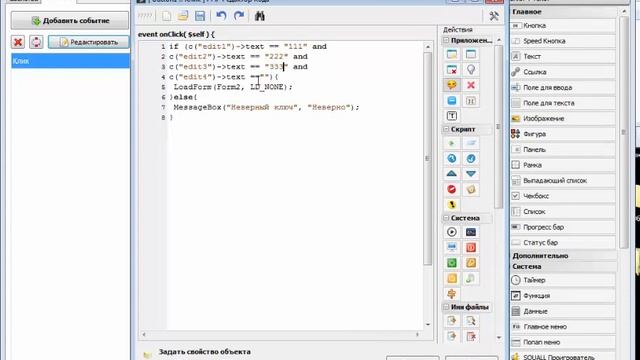Click the orange key action icon

pos(471,263)
